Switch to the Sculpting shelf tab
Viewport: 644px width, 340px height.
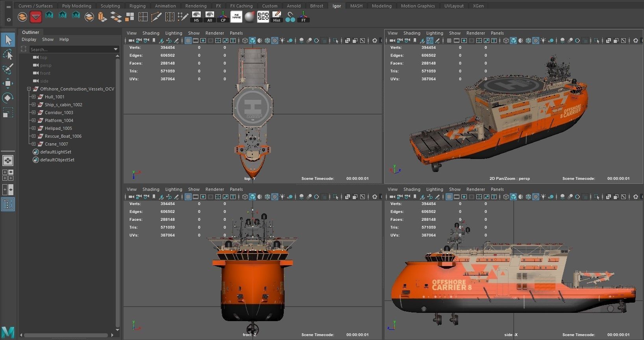tap(110, 6)
